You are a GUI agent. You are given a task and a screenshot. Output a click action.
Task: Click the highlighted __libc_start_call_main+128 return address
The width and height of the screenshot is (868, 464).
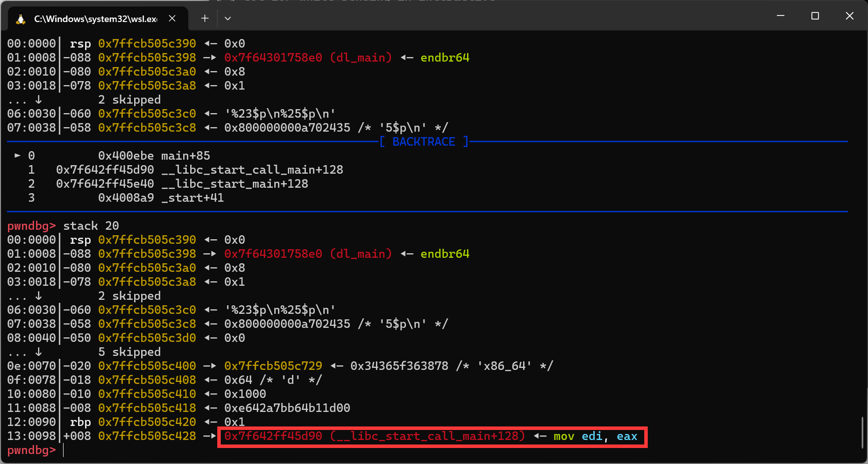point(374,436)
